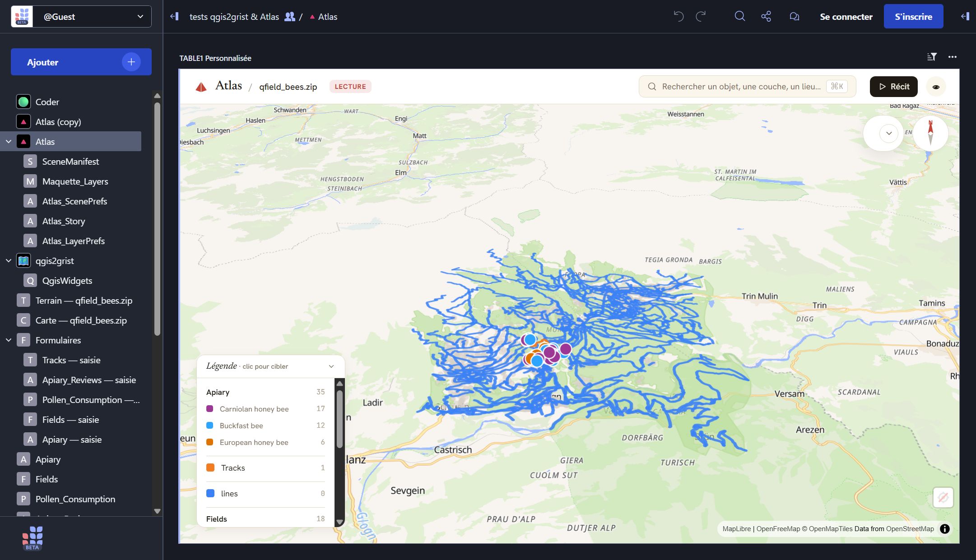Click the document sharing people icon
Screen dimensions: 976x560
point(290,17)
